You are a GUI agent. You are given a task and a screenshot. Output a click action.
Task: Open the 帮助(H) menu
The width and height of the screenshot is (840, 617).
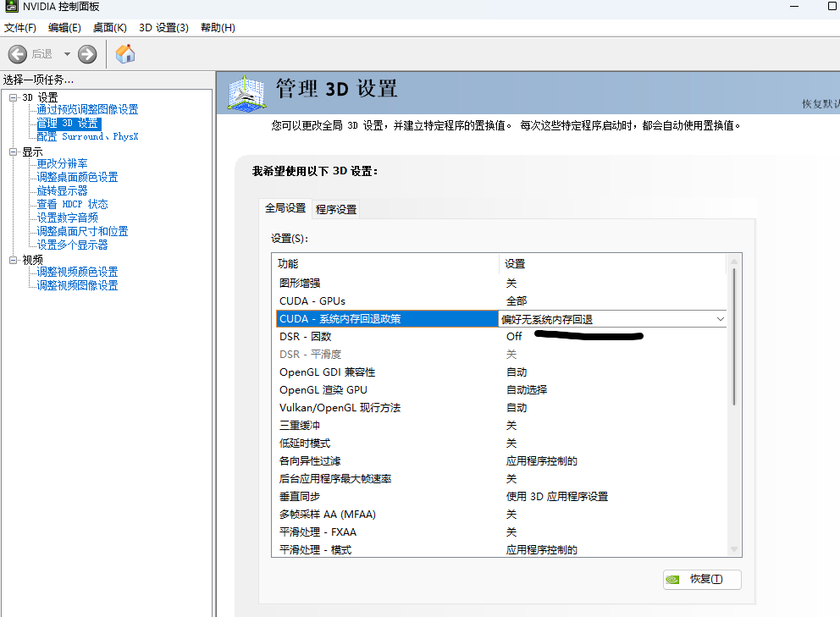(x=218, y=28)
